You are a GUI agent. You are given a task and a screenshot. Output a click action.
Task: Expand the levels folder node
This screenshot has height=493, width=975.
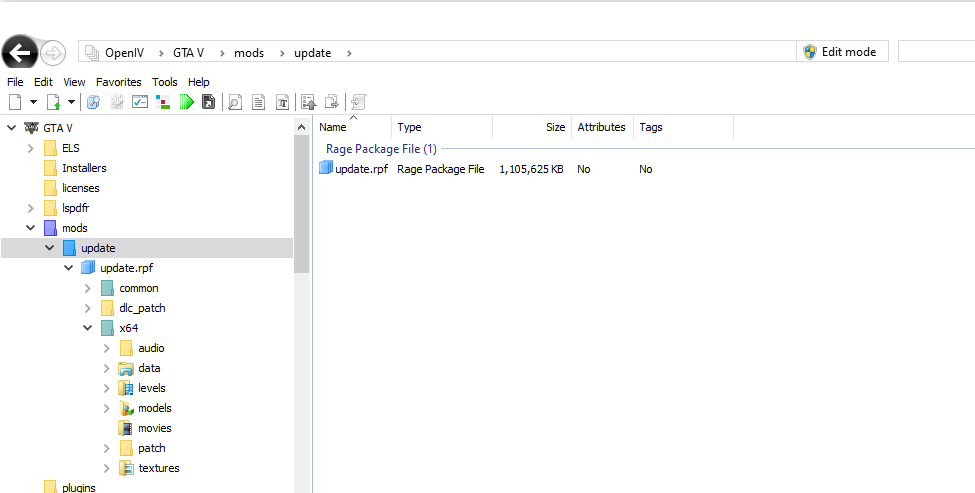pos(107,388)
